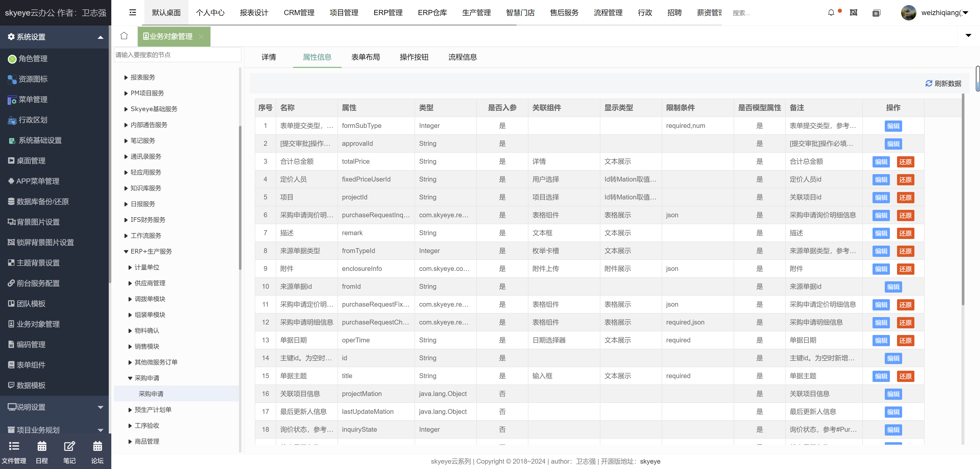
Task: Open the home tab icon
Action: coord(124,36)
